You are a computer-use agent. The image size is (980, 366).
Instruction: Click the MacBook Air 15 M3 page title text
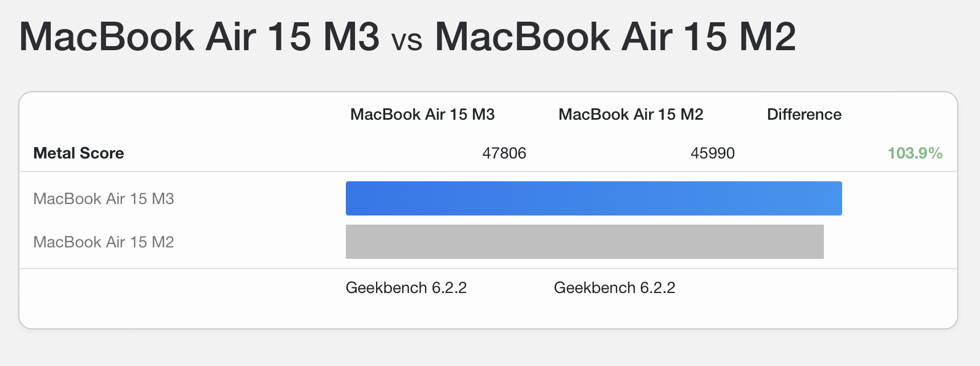click(x=199, y=37)
